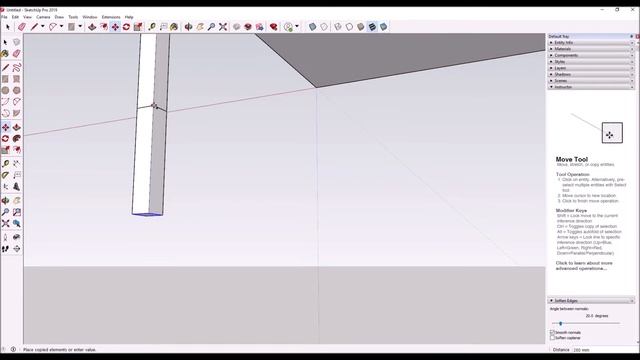Open the Help menu
640x360 pixels.
coord(129,17)
